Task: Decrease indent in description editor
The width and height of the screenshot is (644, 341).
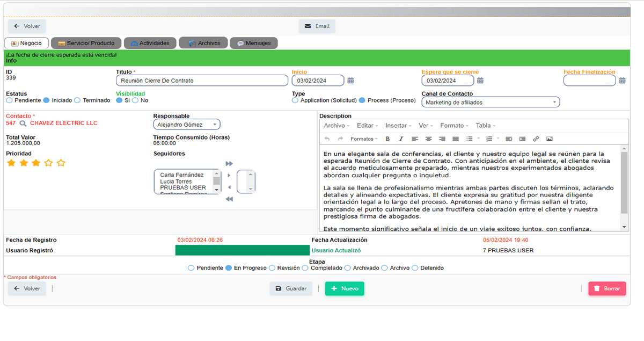Action: [x=509, y=139]
